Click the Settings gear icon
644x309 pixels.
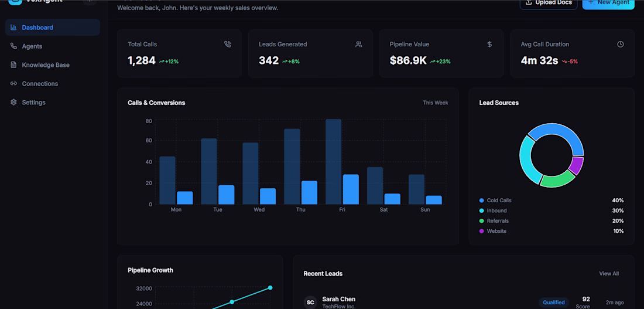(13, 103)
